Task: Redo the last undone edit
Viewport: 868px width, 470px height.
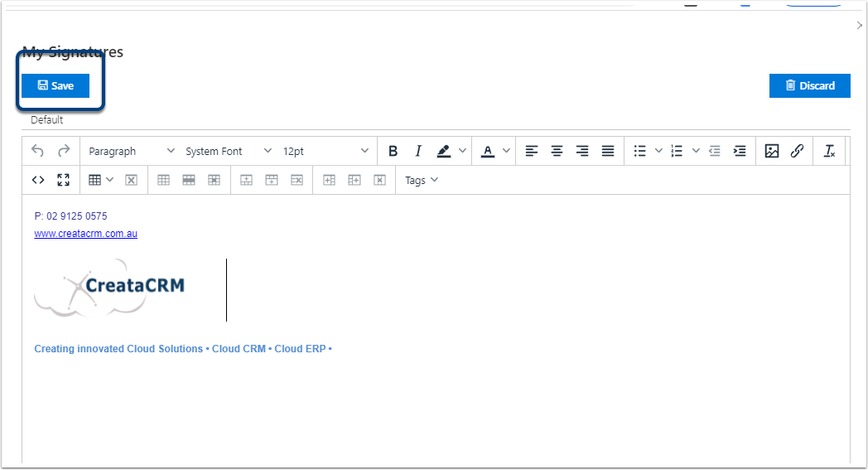Action: pyautogui.click(x=64, y=151)
